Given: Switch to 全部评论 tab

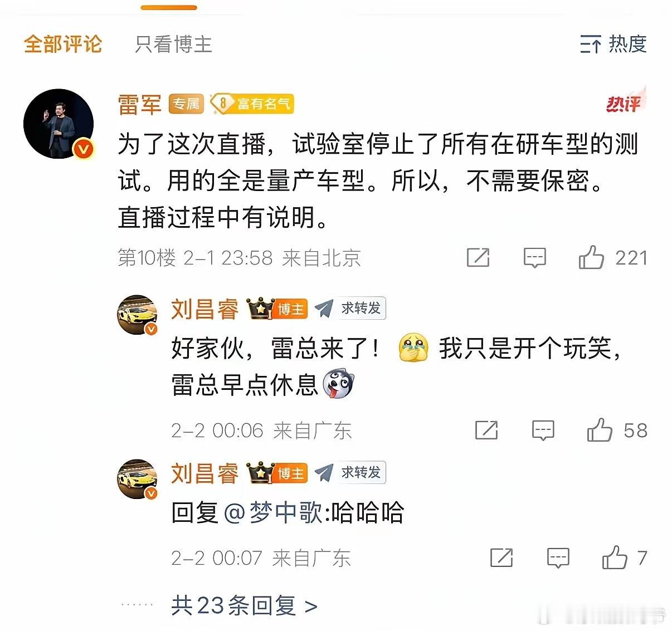Looking at the screenshot, I should 63,44.
